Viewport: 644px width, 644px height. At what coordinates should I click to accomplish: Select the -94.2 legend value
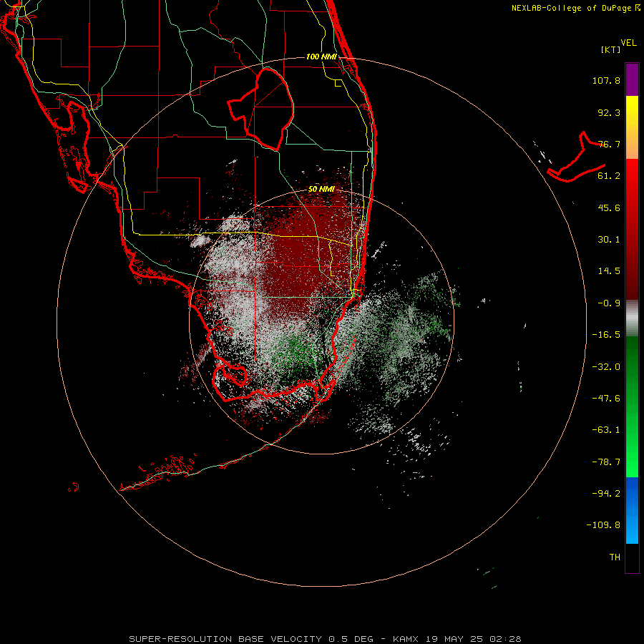pyautogui.click(x=606, y=493)
